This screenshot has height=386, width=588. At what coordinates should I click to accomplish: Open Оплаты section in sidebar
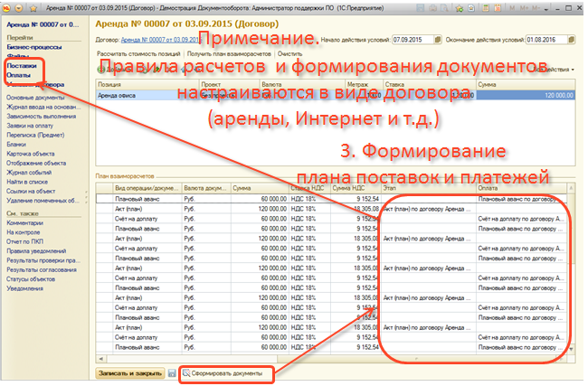coord(19,75)
